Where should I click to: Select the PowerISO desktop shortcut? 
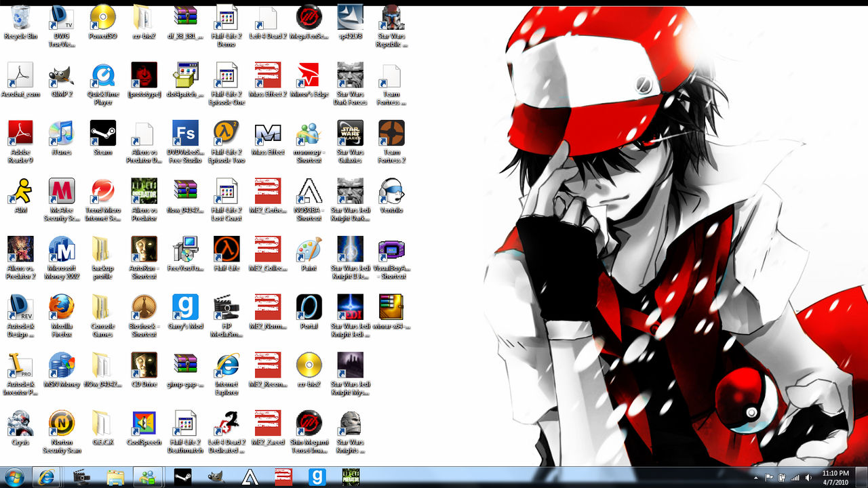pyautogui.click(x=102, y=22)
